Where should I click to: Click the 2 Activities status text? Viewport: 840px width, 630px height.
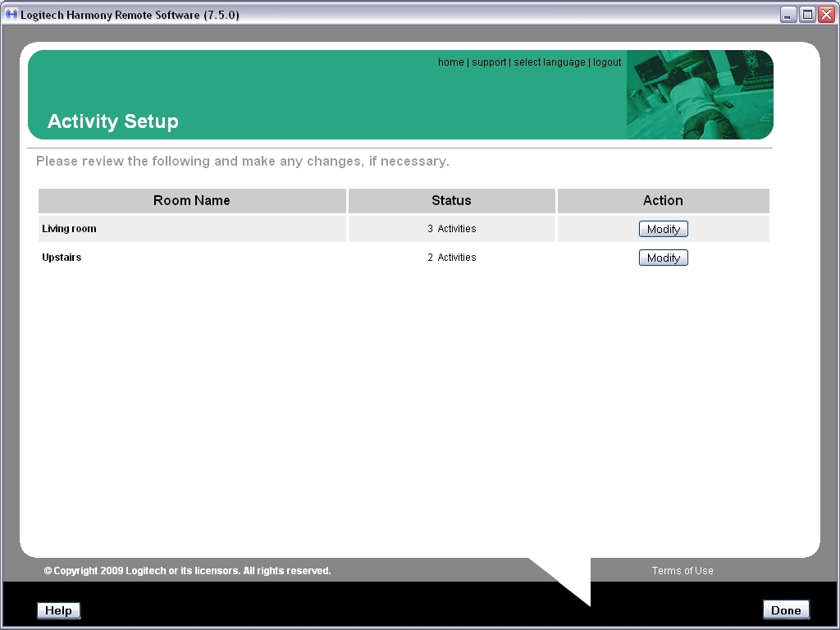[451, 257]
